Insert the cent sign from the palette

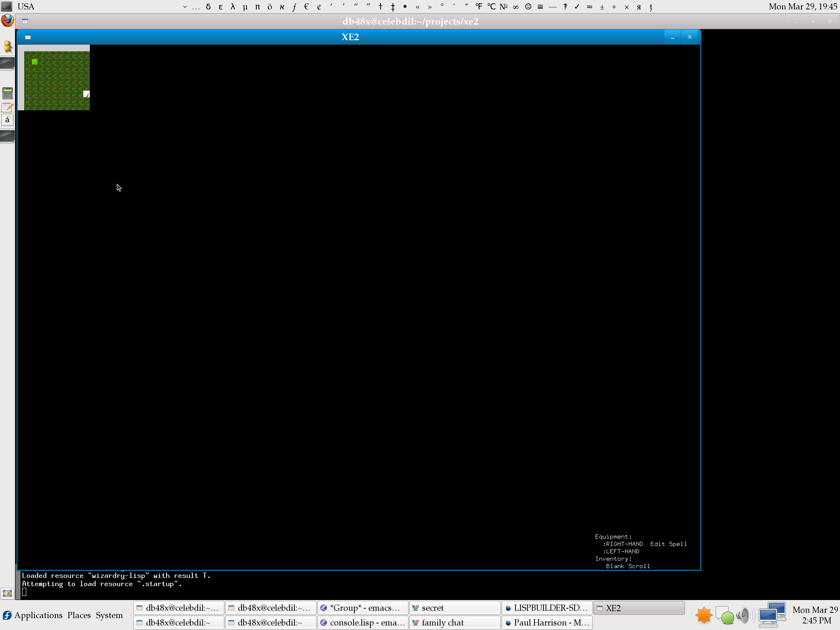[x=319, y=7]
